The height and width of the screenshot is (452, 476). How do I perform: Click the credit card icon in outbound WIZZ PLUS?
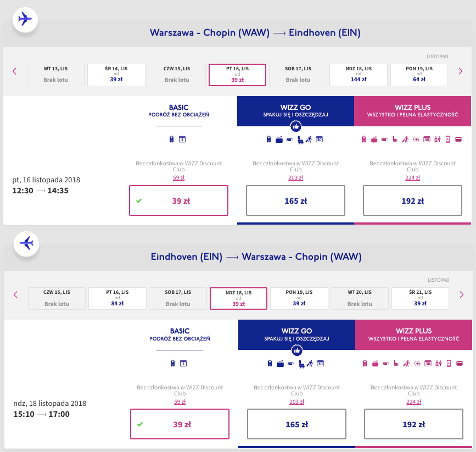coord(458,139)
